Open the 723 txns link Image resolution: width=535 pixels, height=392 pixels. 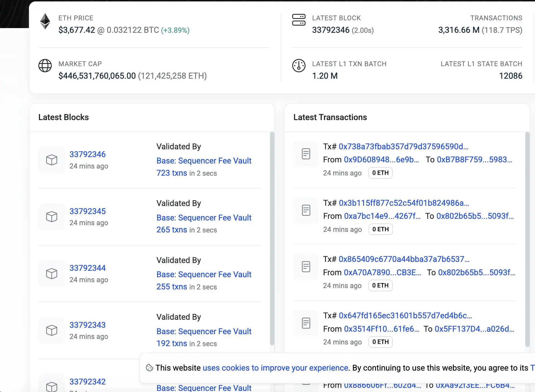tap(172, 173)
